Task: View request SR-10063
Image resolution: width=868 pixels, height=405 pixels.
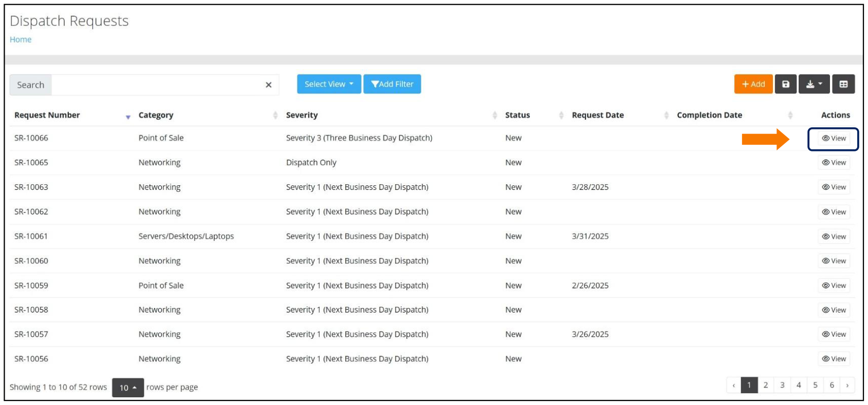Action: (x=834, y=187)
